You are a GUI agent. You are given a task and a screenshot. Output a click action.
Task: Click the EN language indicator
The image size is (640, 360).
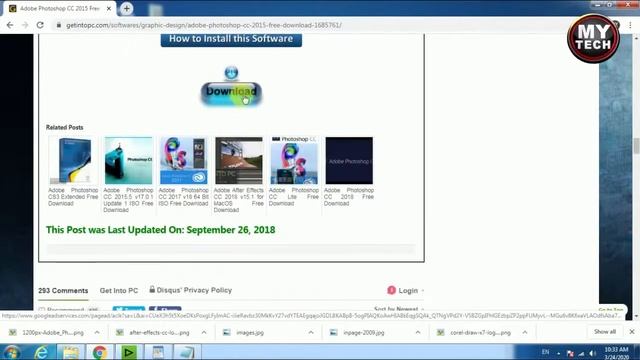[545, 352]
